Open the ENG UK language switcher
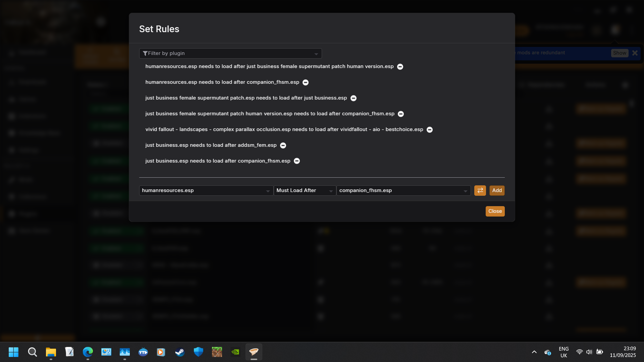Screen dimensions: 644x362 click(x=564, y=352)
